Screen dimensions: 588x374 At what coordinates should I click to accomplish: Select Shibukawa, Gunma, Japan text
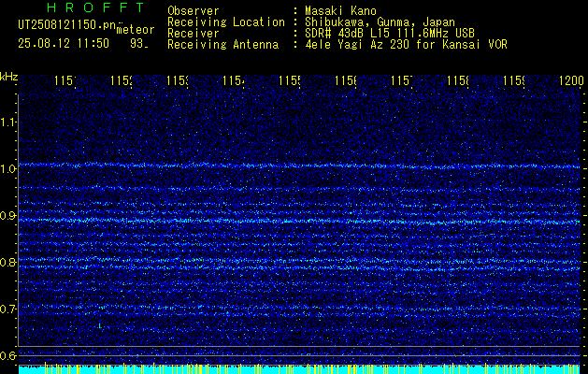tap(380, 22)
